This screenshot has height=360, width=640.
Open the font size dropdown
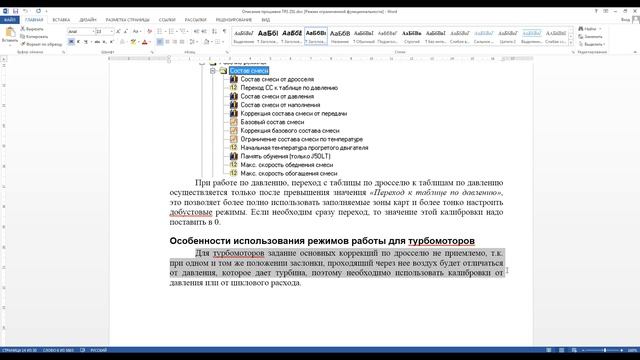point(111,31)
